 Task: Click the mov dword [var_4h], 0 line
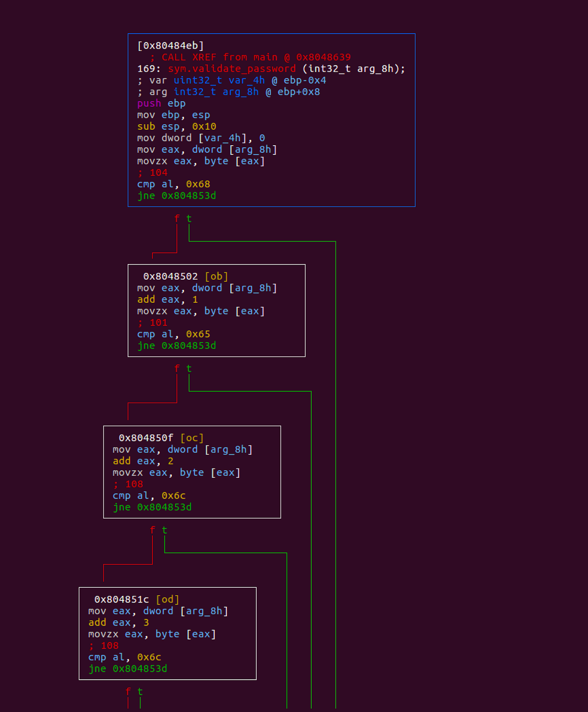point(201,138)
